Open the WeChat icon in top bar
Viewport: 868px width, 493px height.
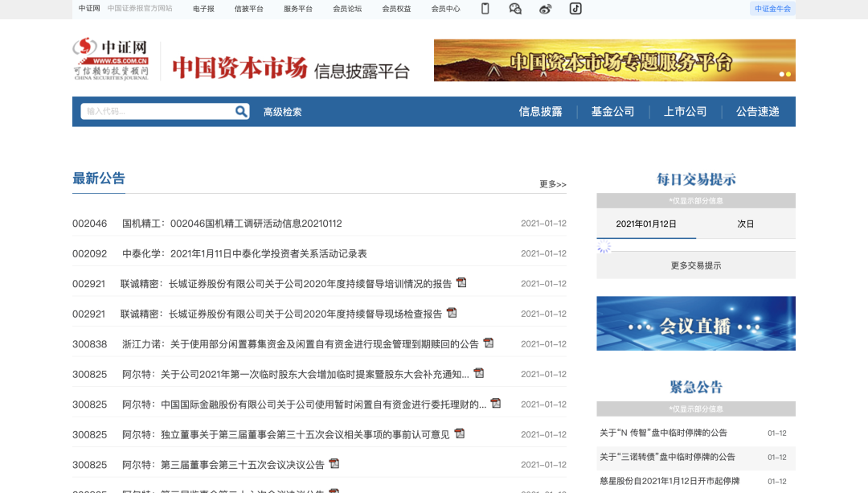click(515, 8)
